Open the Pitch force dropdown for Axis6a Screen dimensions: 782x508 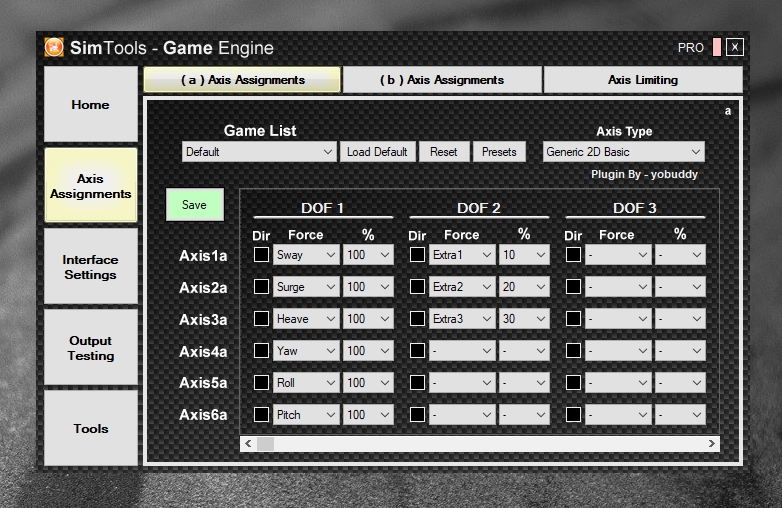click(306, 414)
